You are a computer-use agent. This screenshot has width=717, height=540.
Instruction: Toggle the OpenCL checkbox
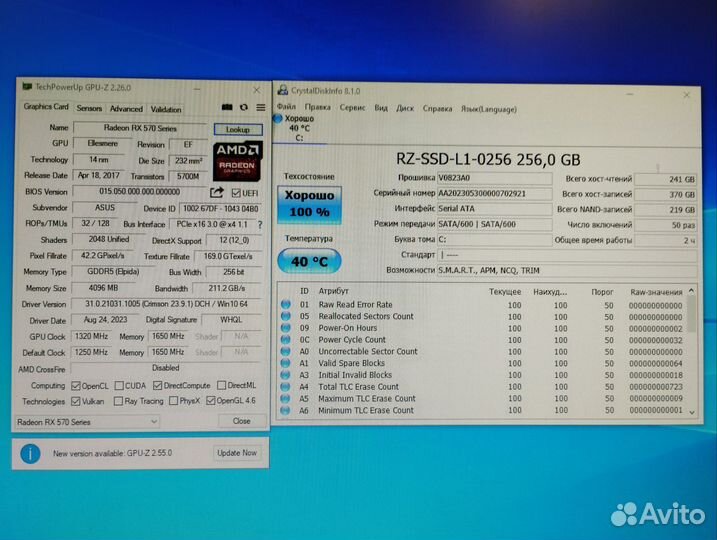76,386
